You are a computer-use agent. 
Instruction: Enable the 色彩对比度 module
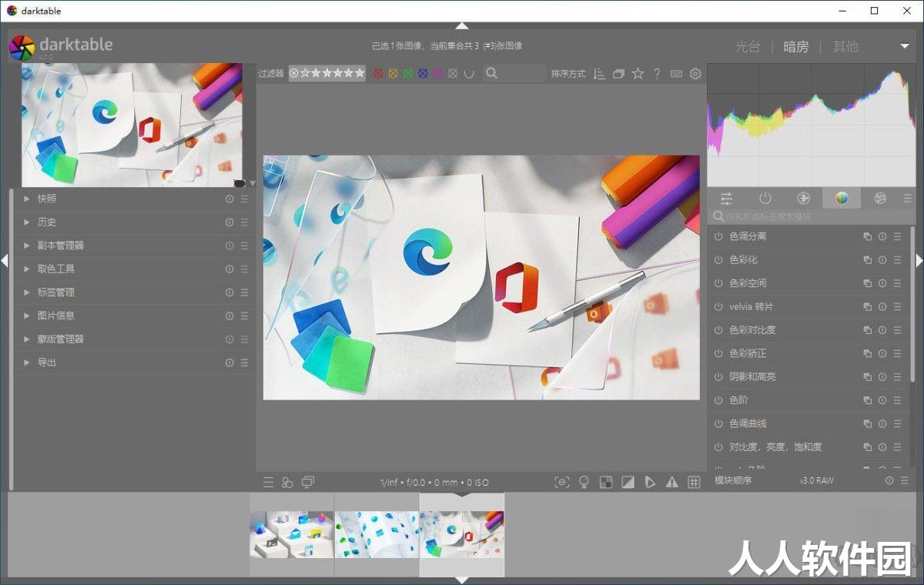pyautogui.click(x=718, y=330)
